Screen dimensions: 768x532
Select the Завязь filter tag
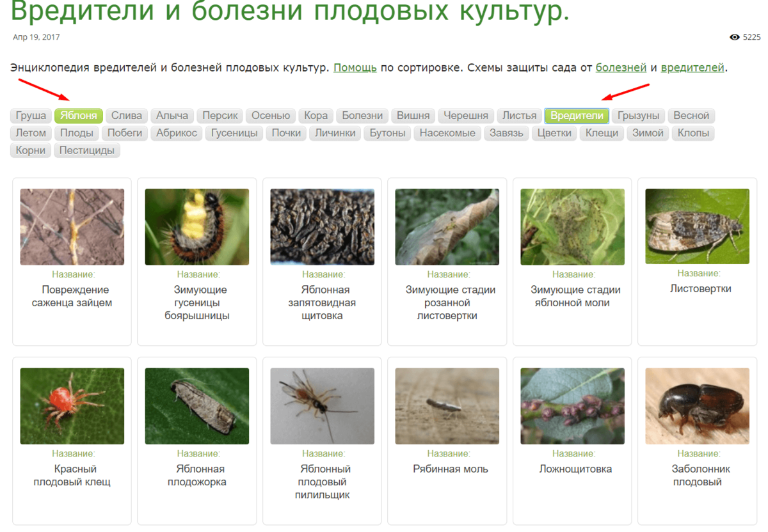tap(506, 133)
